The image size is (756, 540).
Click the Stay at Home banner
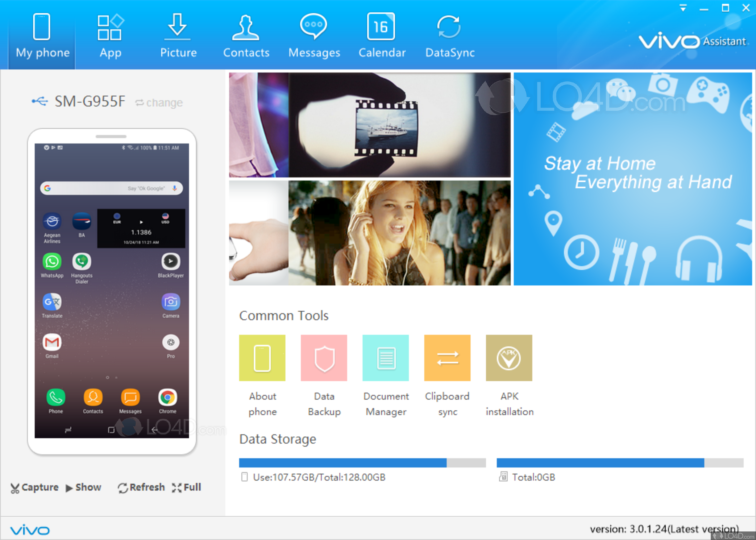tap(632, 179)
